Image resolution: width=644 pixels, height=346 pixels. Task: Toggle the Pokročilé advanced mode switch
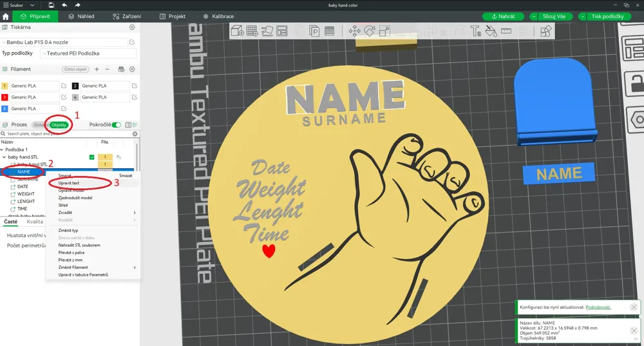[116, 125]
